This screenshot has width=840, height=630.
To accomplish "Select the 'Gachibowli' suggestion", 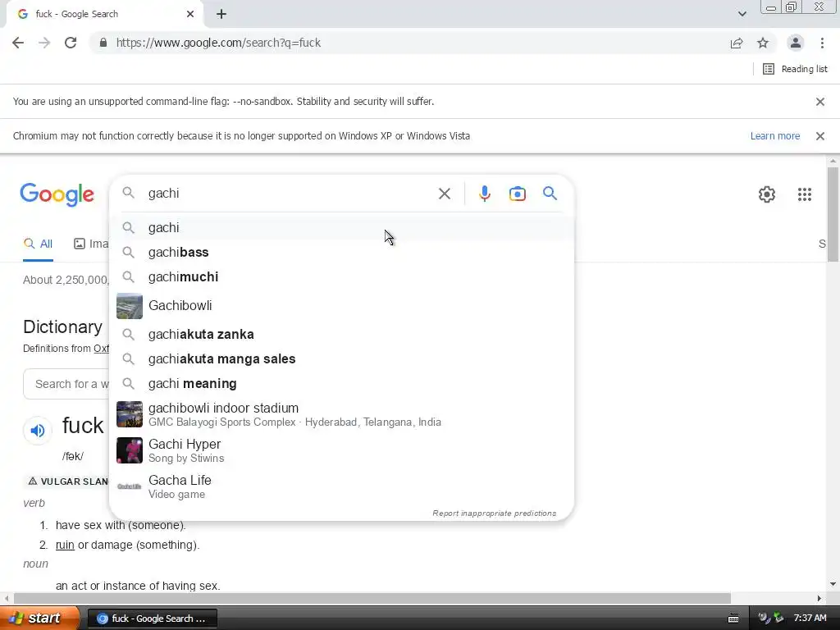I will (x=342, y=306).
